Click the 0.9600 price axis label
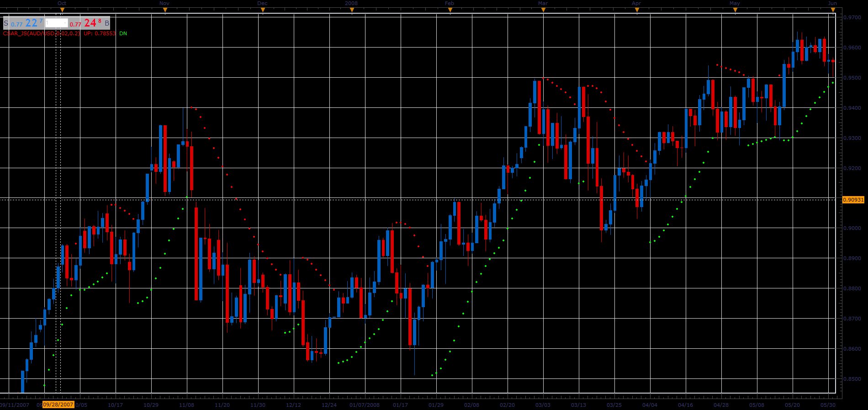Image resolution: width=868 pixels, height=410 pixels. 853,48
